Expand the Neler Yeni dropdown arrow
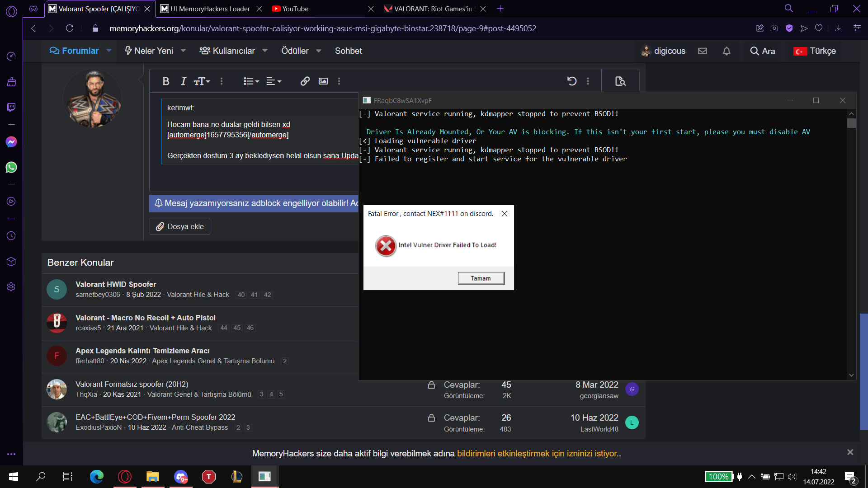Image resolution: width=868 pixels, height=488 pixels. [183, 51]
